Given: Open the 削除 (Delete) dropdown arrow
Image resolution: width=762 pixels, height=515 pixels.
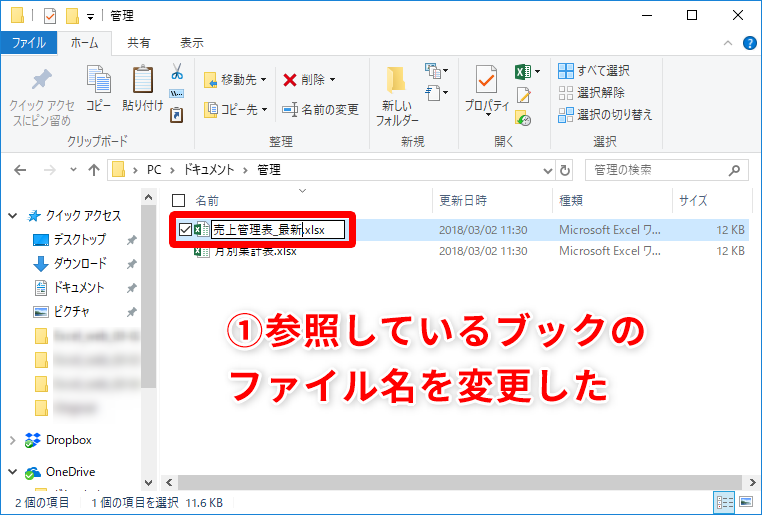Looking at the screenshot, I should point(333,80).
